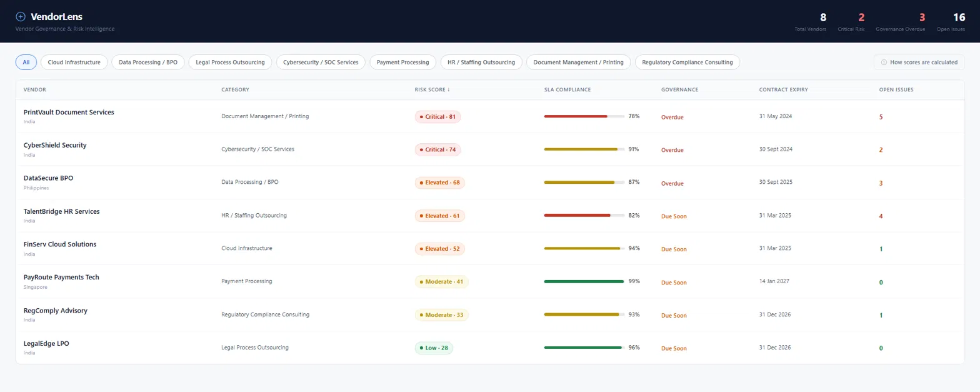
Task: Sort by SLA Compliance column header
Action: click(x=567, y=90)
